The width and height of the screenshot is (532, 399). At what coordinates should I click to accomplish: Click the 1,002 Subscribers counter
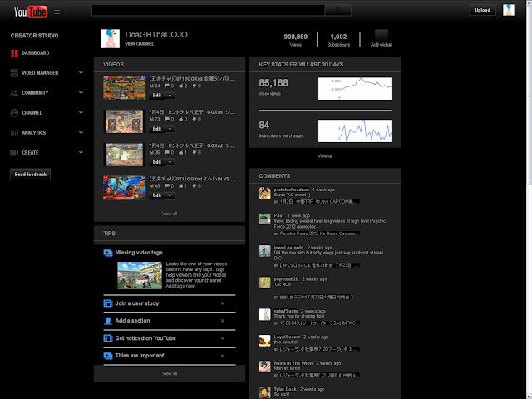[x=338, y=40]
